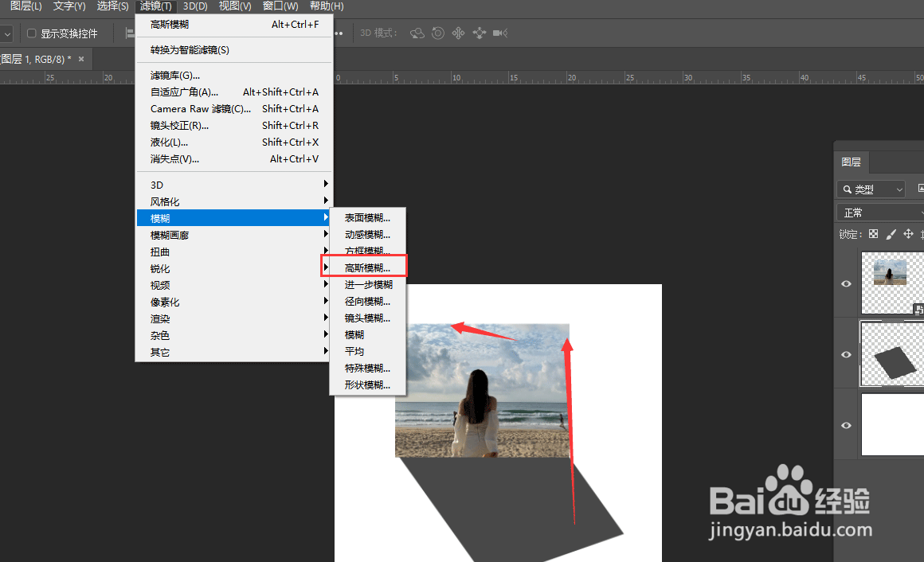Click the align left edges icon in options bar
The height and width of the screenshot is (562, 924).
(x=130, y=33)
